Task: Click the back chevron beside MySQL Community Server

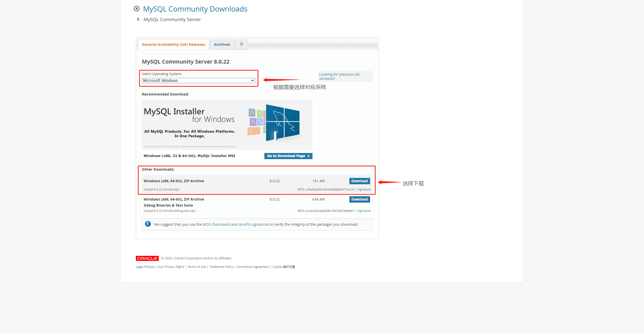Action: (138, 19)
